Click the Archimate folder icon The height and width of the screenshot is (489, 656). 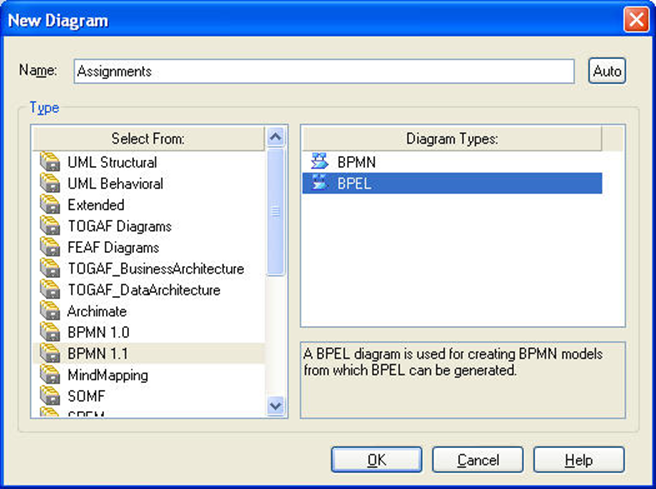point(50,311)
